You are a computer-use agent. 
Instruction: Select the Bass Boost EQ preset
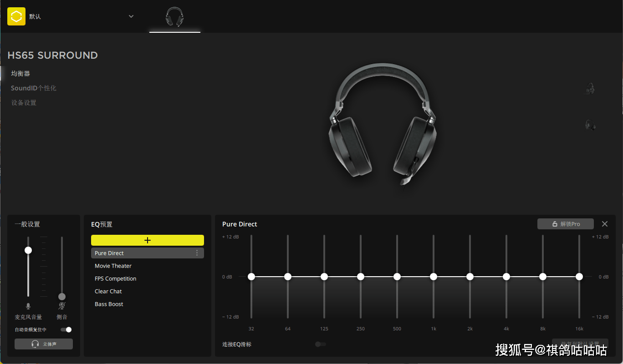point(148,304)
